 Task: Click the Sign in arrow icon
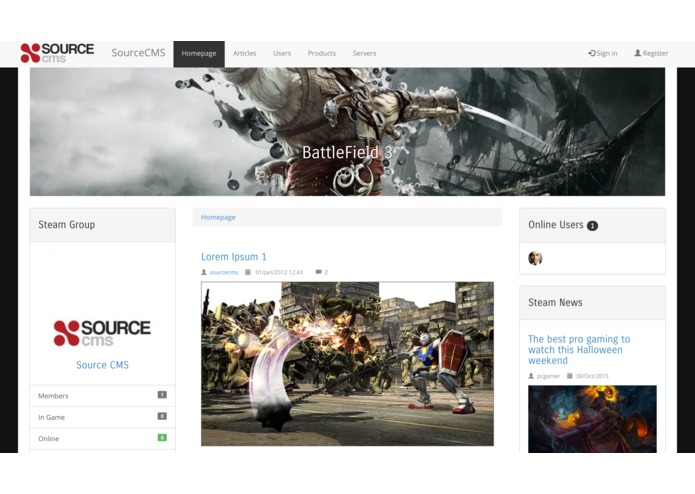[592, 53]
